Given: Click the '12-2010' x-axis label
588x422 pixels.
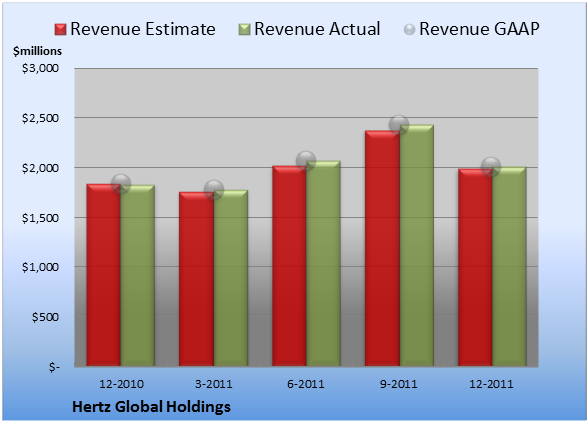Looking at the screenshot, I should (x=121, y=384).
